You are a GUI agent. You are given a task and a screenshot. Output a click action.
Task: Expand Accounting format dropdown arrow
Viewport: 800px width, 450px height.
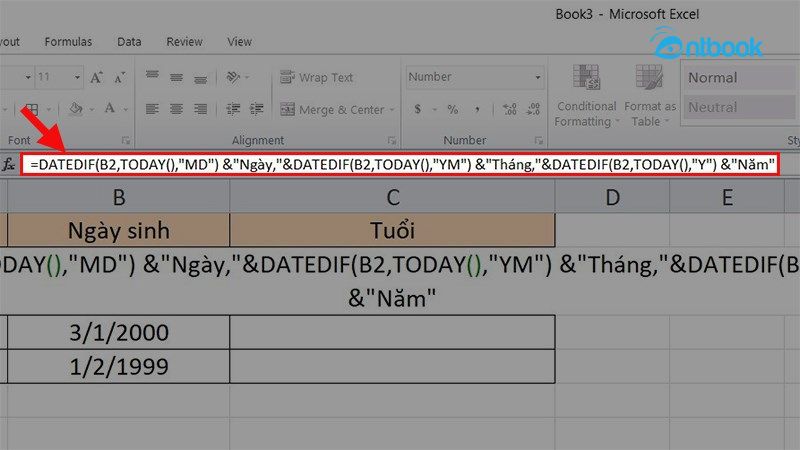[435, 109]
